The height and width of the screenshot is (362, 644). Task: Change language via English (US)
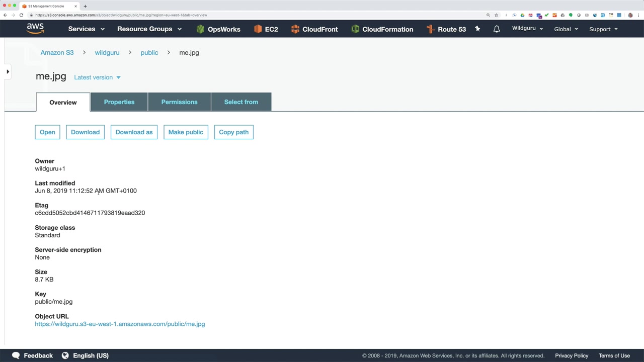pyautogui.click(x=91, y=355)
